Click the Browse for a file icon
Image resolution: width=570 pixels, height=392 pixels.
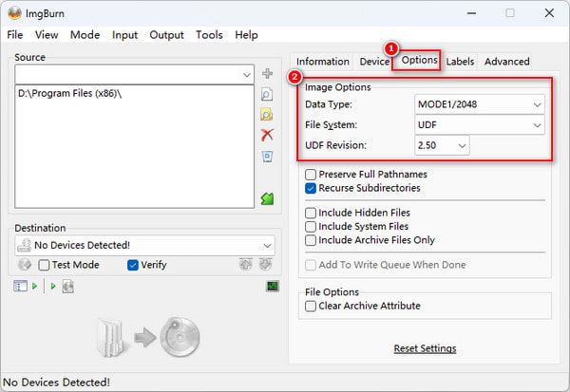[267, 94]
